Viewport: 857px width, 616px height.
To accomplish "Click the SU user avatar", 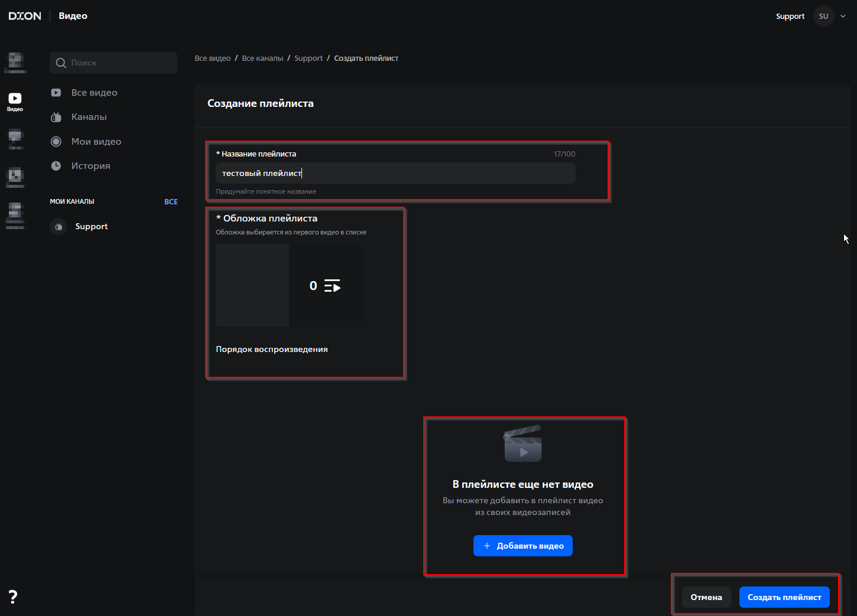I will point(823,17).
